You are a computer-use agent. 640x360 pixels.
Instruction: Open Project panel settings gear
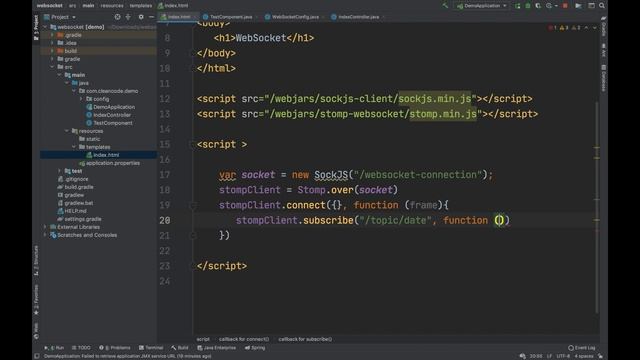tap(141, 17)
